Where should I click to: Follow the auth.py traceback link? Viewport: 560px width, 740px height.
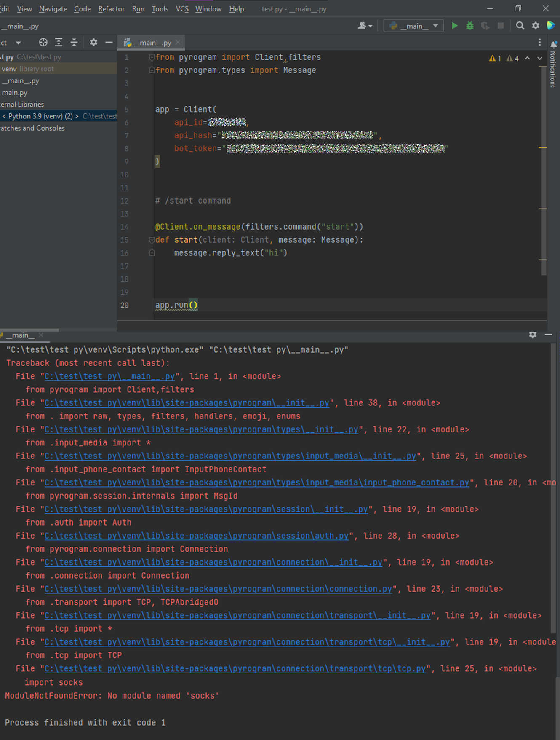point(197,536)
